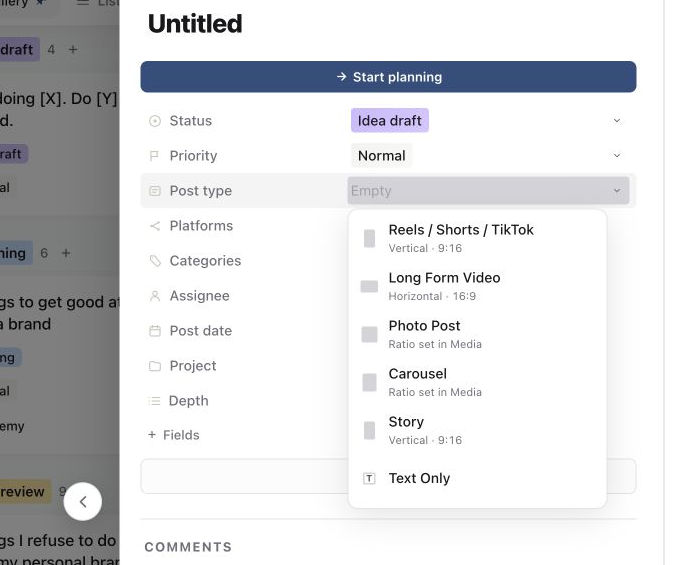Click the Categories property label

coord(205,260)
